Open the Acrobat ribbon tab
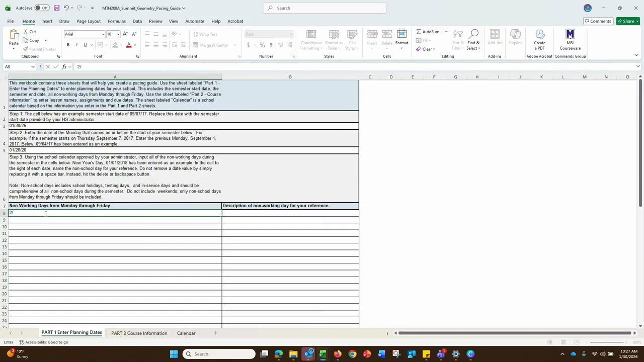The width and height of the screenshot is (644, 362). (x=235, y=21)
